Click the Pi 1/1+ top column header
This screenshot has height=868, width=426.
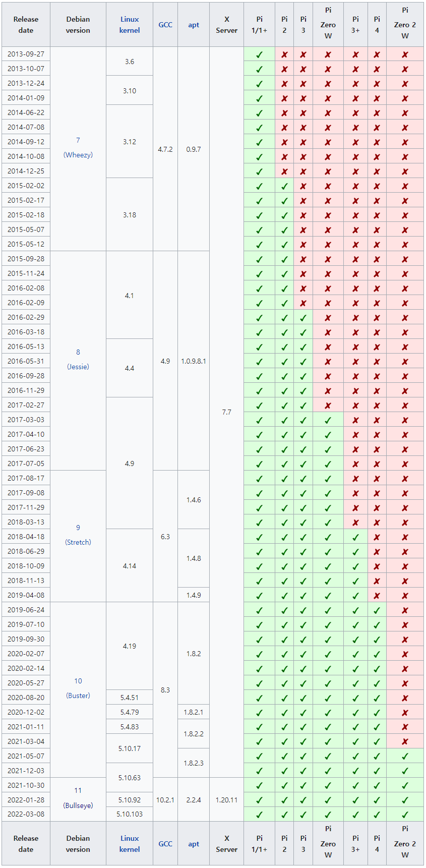click(x=260, y=25)
